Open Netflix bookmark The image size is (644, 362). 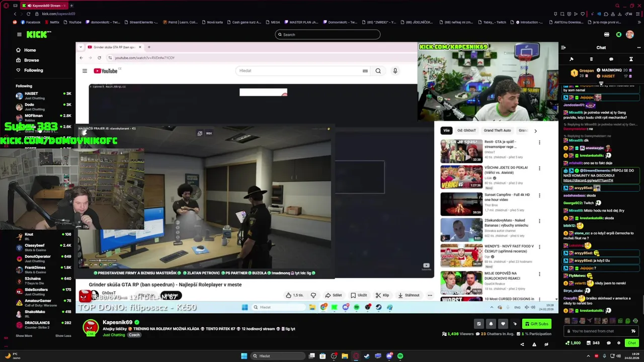pos(52,22)
